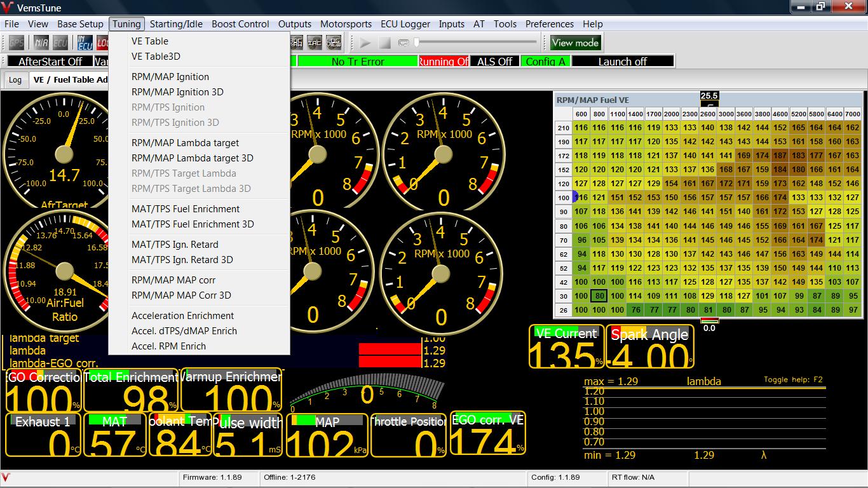Toggle the View mode button
Image resolution: width=868 pixels, height=488 pixels.
[574, 43]
